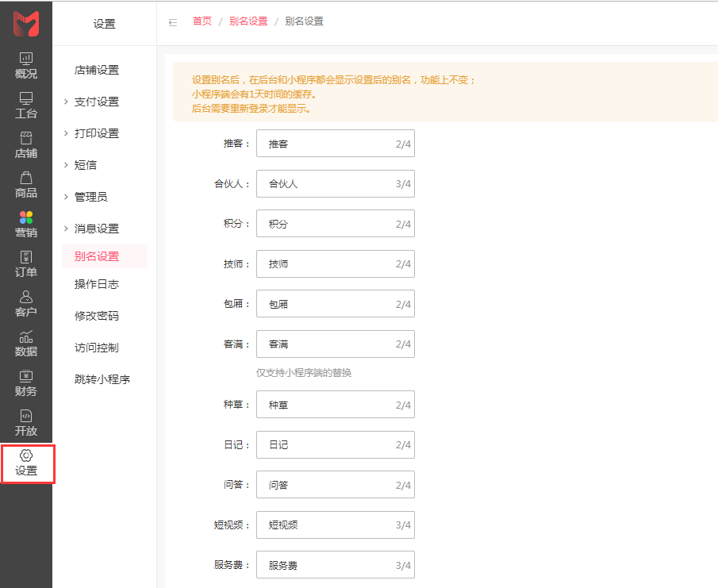This screenshot has height=588, width=718.
Task: Open 访问控制 menu item
Action: pyautogui.click(x=97, y=348)
